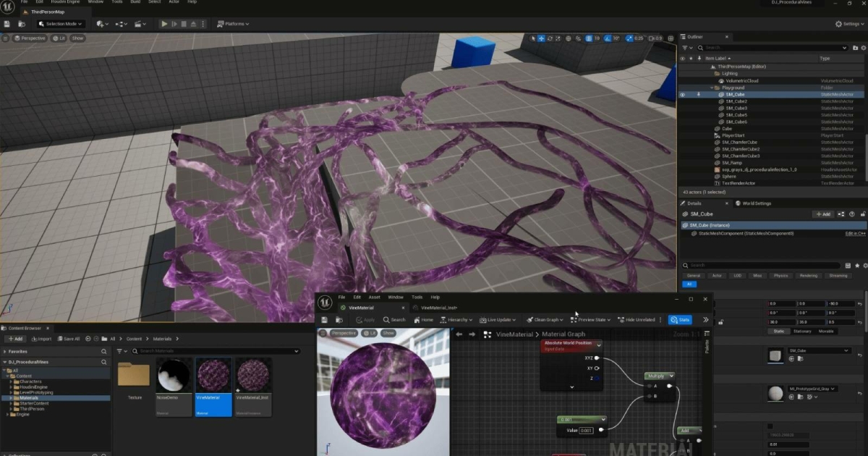
Task: Click Hide Unrelated in material editor
Action: (x=637, y=319)
